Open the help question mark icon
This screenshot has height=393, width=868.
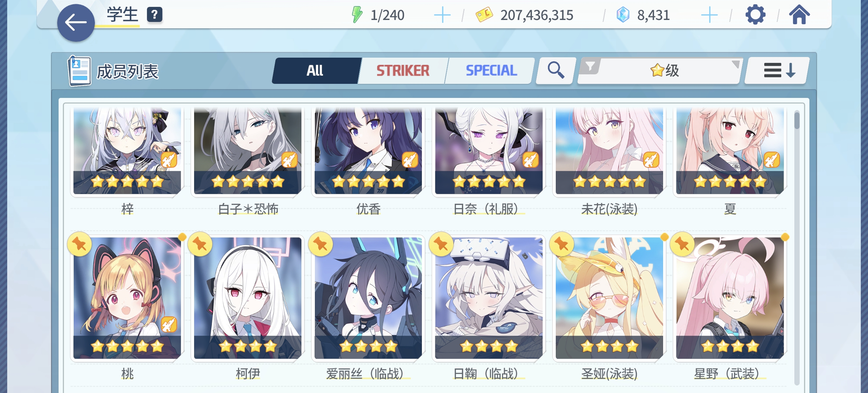155,14
